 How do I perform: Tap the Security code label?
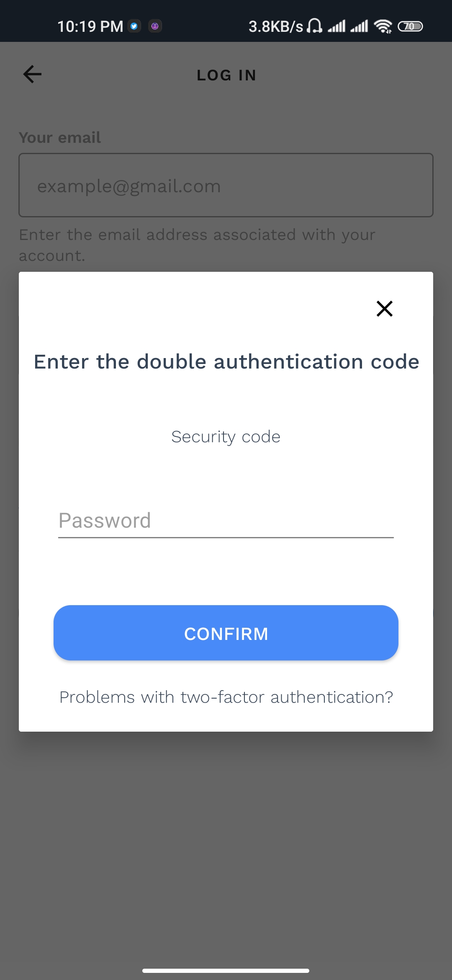tap(226, 437)
